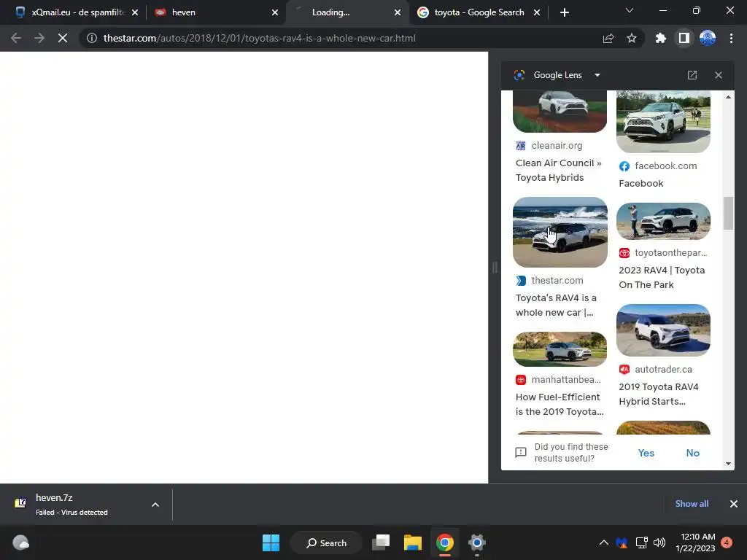Image resolution: width=747 pixels, height=560 pixels.
Task: Open File Explorer from the taskbar
Action: pyautogui.click(x=413, y=542)
